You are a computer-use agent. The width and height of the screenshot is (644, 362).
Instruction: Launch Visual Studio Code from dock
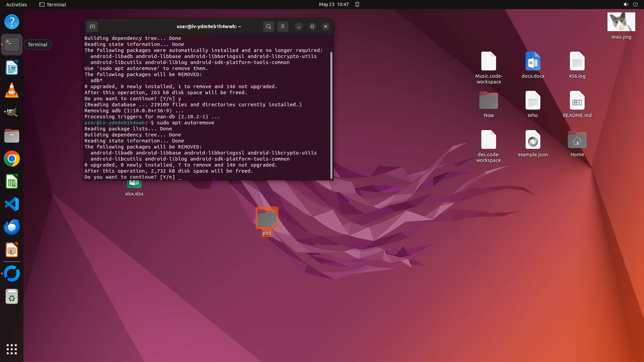[12, 204]
